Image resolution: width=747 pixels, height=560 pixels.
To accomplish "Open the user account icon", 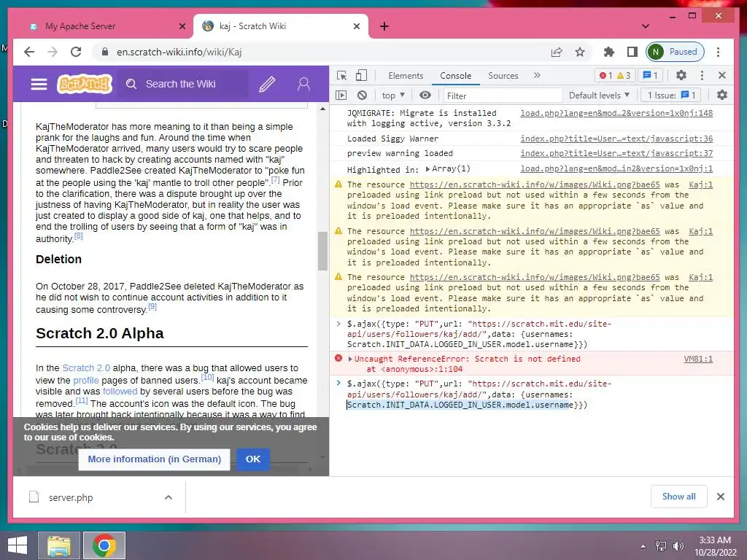I will click(x=303, y=85).
